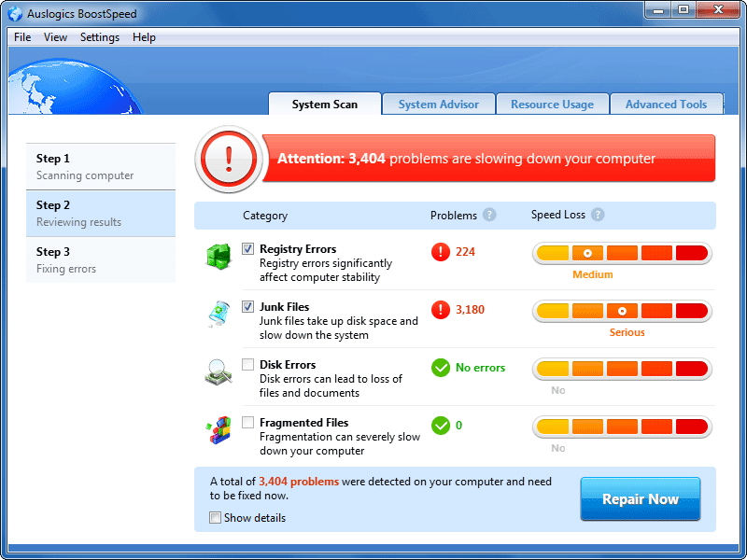The height and width of the screenshot is (560, 747).
Task: Switch to the Advanced Tools tab
Action: (x=667, y=104)
